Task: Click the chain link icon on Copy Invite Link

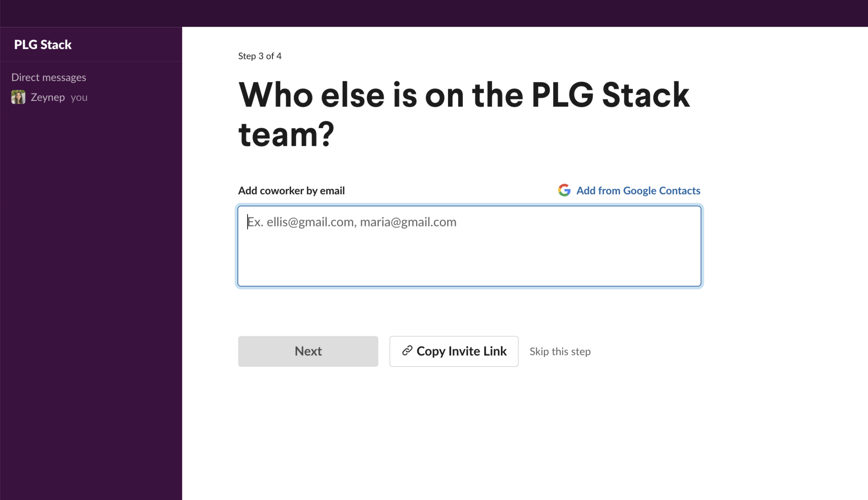Action: [407, 351]
